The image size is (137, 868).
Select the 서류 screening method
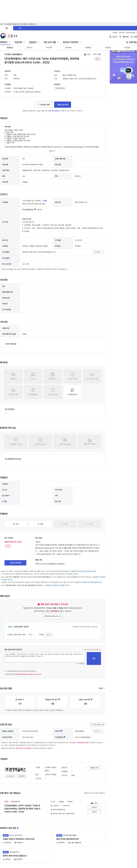pyautogui.click(x=16, y=524)
